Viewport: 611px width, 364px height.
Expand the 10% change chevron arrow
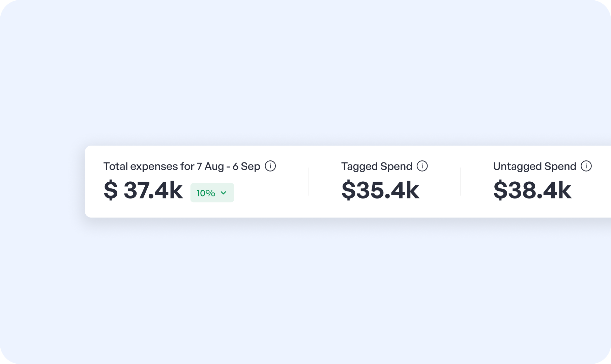pyautogui.click(x=223, y=193)
